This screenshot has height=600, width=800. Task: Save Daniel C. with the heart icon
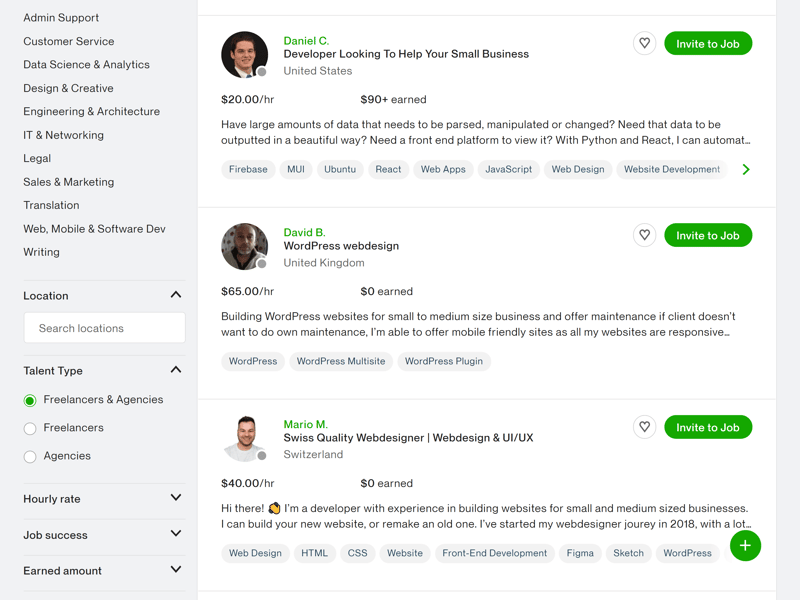click(644, 43)
